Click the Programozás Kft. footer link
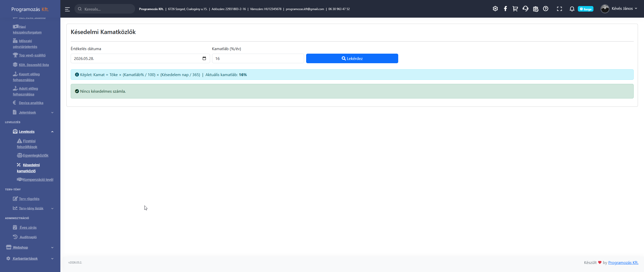The height and width of the screenshot is (272, 644). click(x=623, y=262)
